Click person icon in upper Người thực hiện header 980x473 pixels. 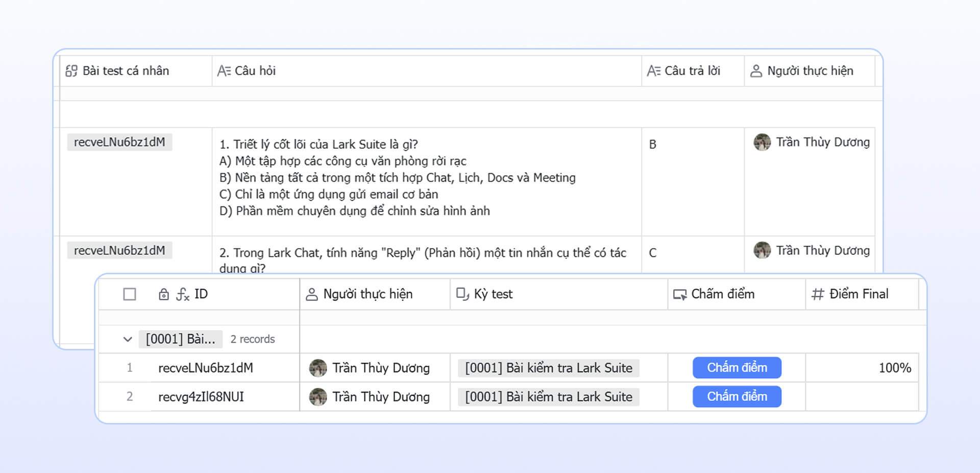pyautogui.click(x=756, y=71)
